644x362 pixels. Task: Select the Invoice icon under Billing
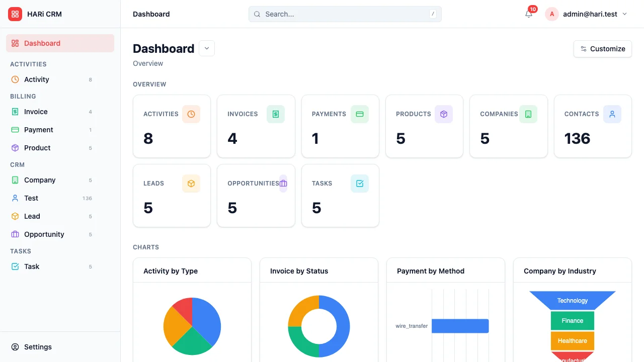pyautogui.click(x=15, y=112)
